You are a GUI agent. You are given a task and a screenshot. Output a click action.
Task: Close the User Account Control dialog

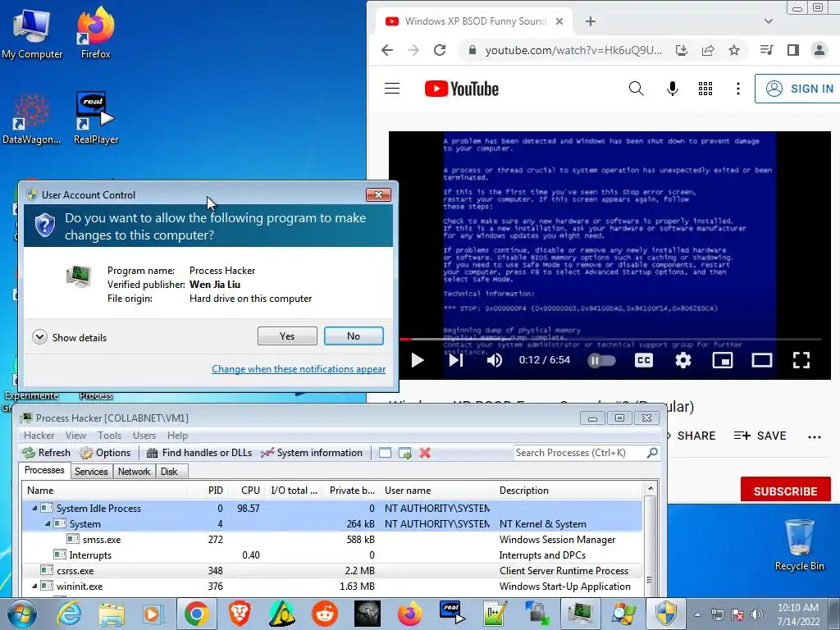(x=378, y=195)
